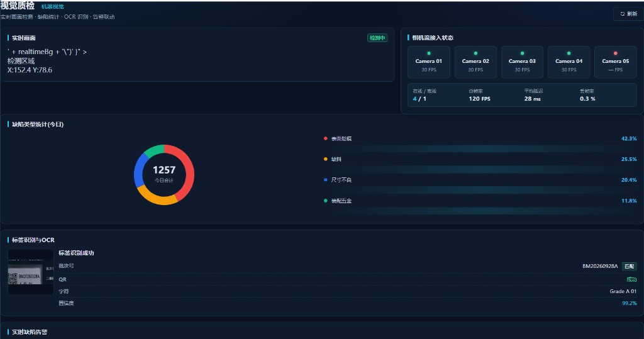This screenshot has width=644, height=339.
Task: Open the Camera 03 stream card
Action: (x=522, y=62)
